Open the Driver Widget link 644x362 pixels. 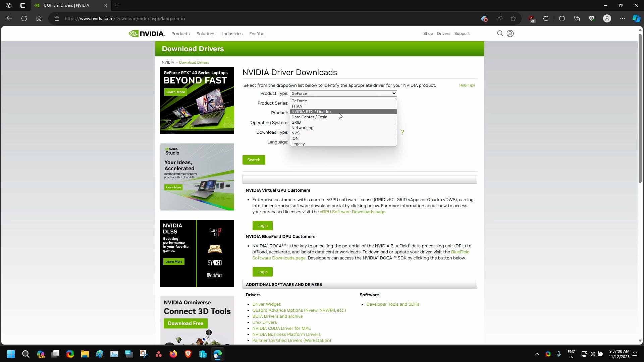point(266,304)
